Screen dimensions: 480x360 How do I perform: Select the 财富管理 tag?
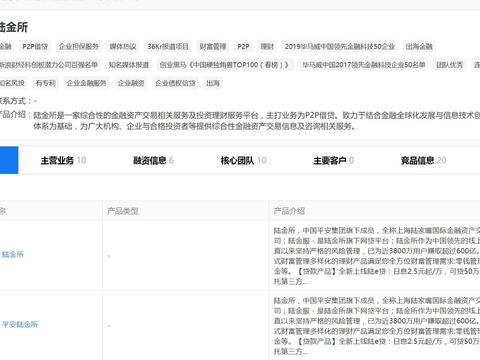(213, 47)
